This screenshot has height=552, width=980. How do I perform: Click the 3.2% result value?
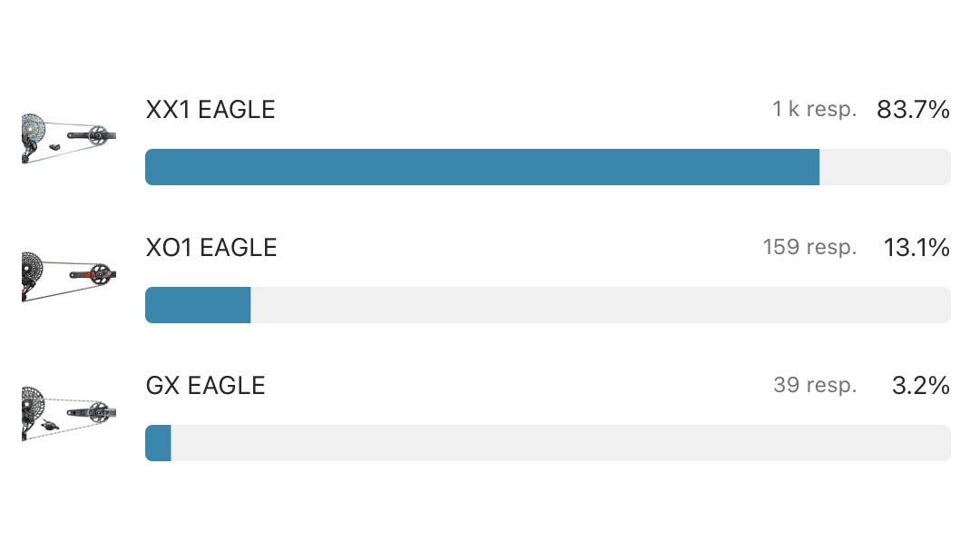point(921,386)
